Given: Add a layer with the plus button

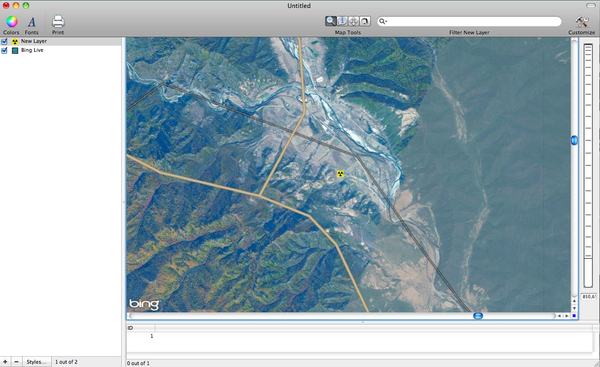Looking at the screenshot, I should [5, 362].
